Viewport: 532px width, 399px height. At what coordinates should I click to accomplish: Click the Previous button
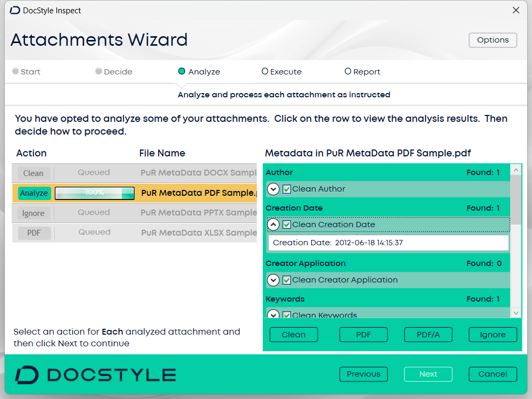363,374
